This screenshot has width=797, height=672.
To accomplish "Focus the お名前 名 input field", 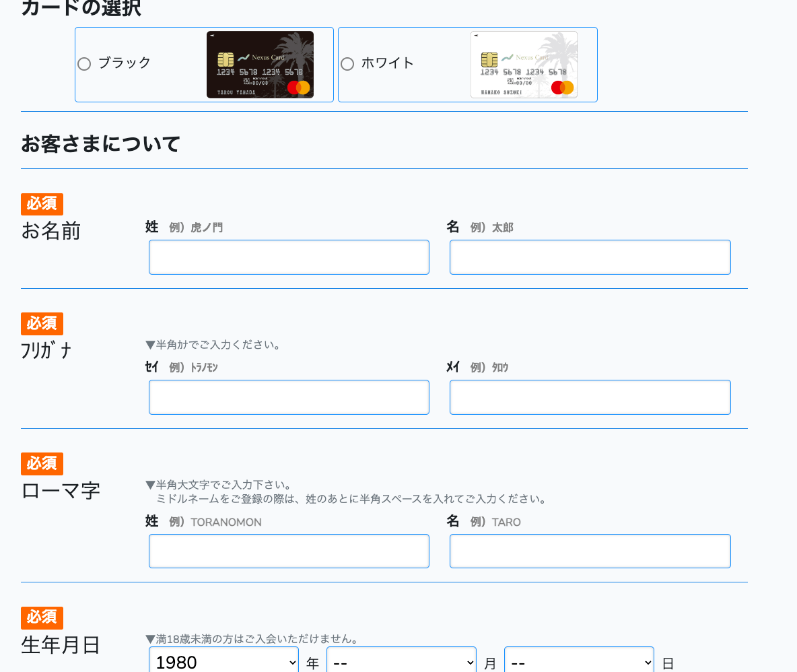I will (590, 257).
